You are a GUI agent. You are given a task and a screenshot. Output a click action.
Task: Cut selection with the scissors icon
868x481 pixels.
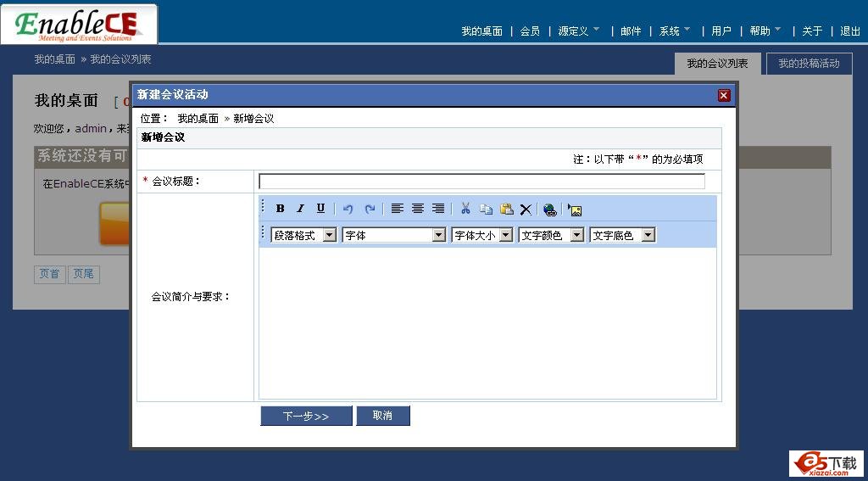(465, 209)
